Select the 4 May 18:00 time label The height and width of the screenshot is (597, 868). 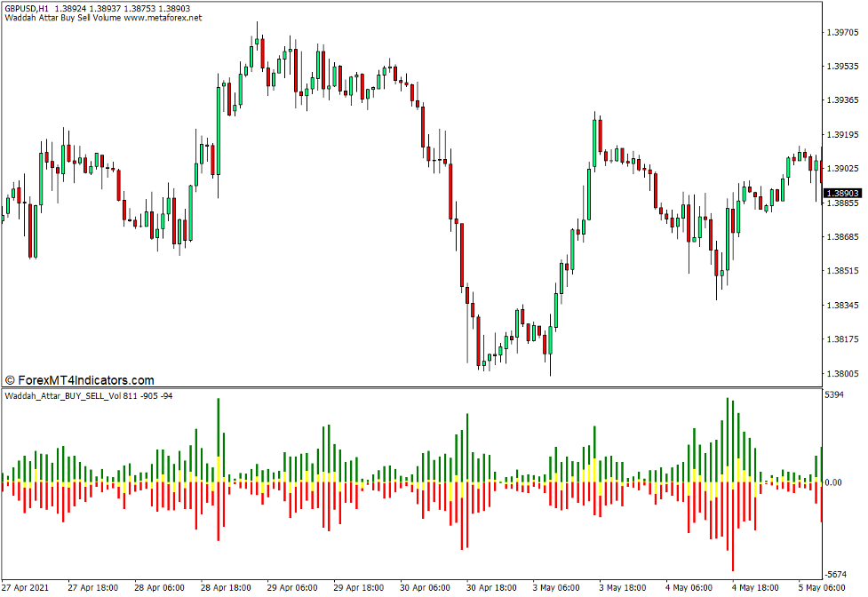[755, 588]
